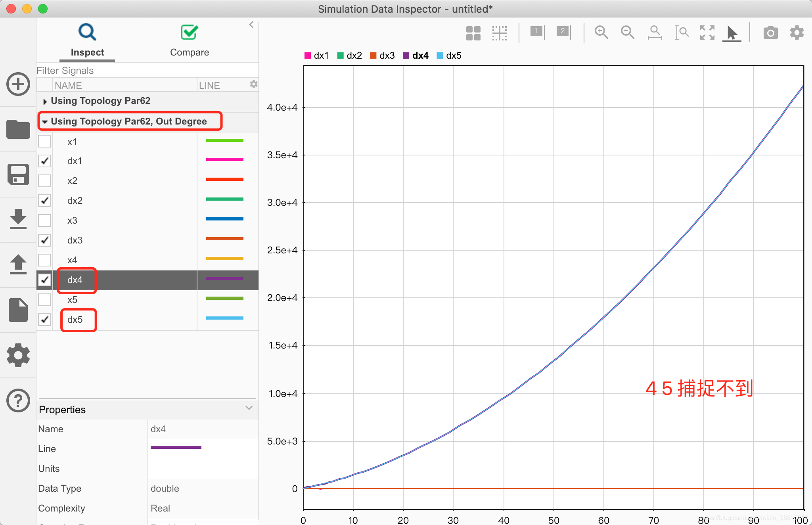The height and width of the screenshot is (525, 812).
Task: Collapse the Par62, Out Degree run
Action: click(x=45, y=122)
